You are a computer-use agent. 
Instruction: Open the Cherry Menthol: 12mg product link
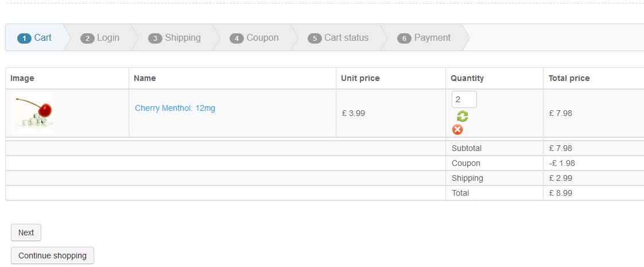tap(175, 108)
